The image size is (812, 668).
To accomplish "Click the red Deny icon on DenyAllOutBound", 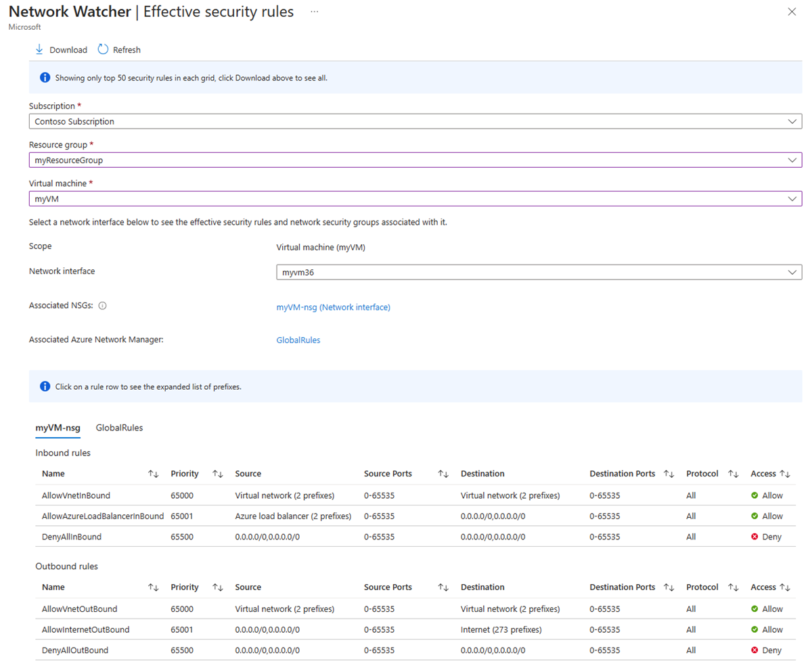I will 756,650.
